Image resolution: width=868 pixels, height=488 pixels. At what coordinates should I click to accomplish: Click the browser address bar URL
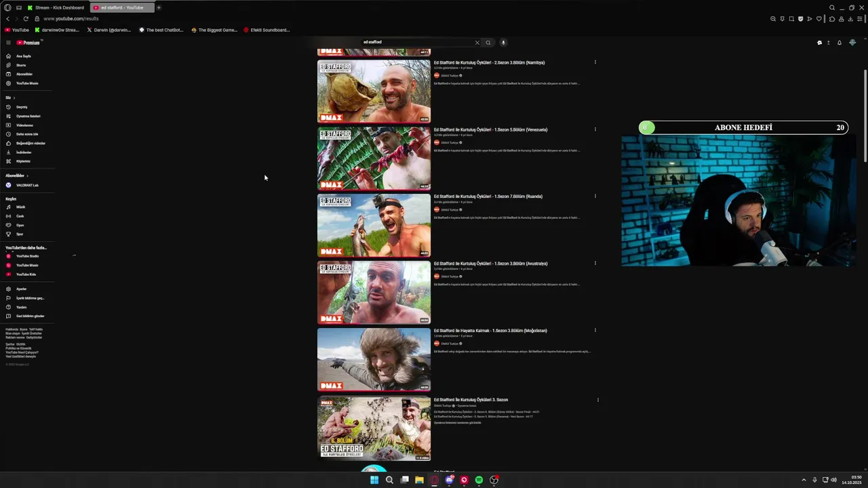(x=71, y=19)
